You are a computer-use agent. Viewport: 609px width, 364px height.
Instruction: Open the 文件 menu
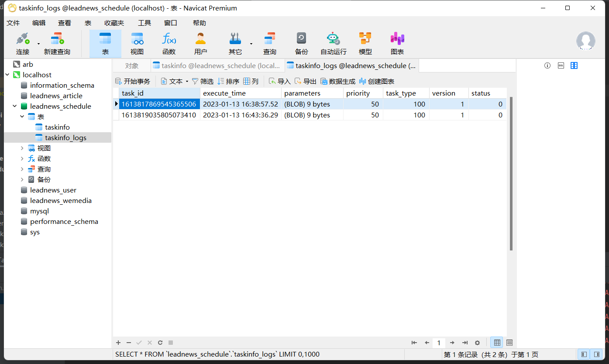(13, 23)
